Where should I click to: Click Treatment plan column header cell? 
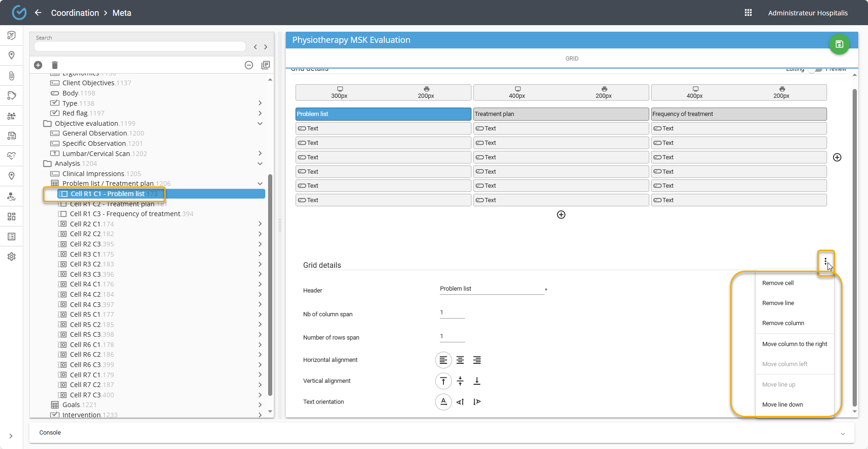click(x=560, y=114)
